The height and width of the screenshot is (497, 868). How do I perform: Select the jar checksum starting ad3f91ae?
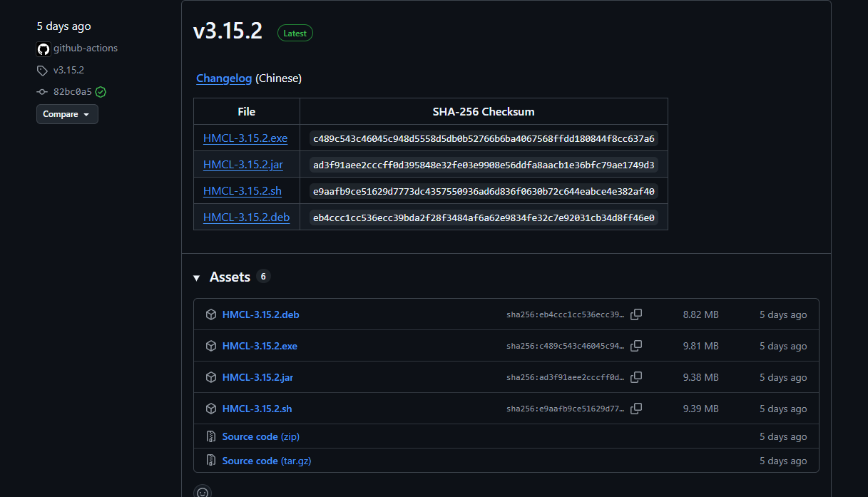point(484,165)
